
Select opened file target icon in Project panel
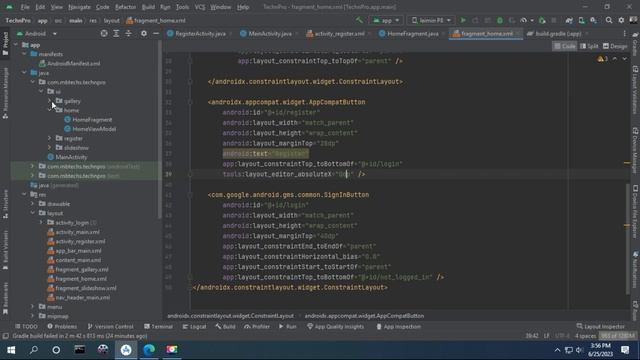click(x=104, y=33)
